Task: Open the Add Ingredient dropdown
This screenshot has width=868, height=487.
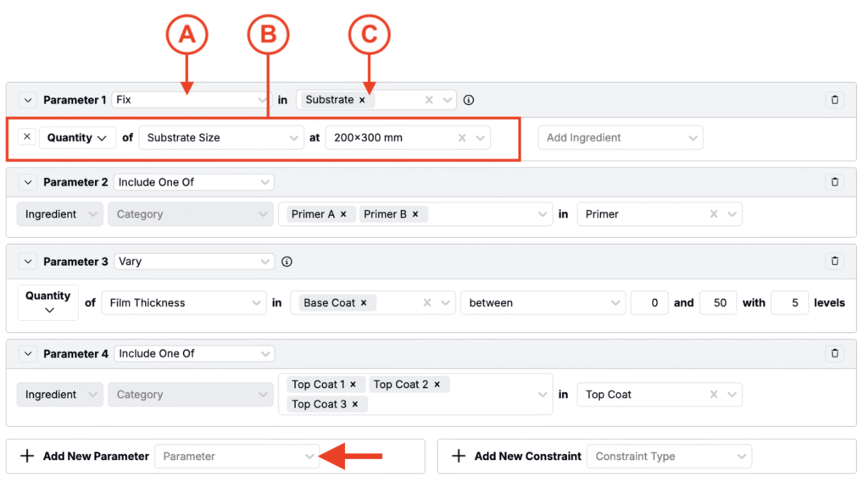Action: click(x=620, y=137)
